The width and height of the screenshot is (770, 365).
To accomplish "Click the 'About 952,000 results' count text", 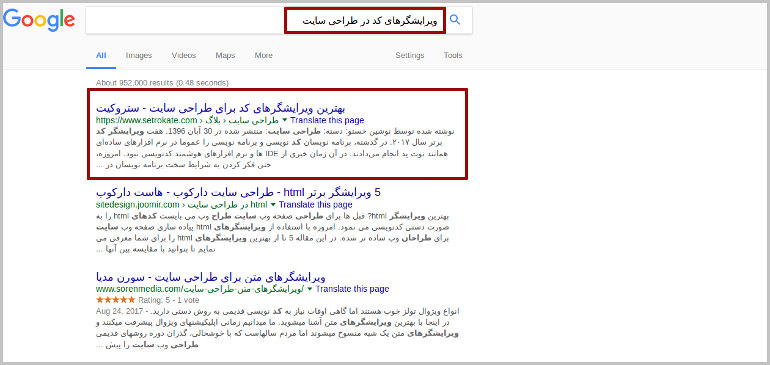I will [x=162, y=83].
